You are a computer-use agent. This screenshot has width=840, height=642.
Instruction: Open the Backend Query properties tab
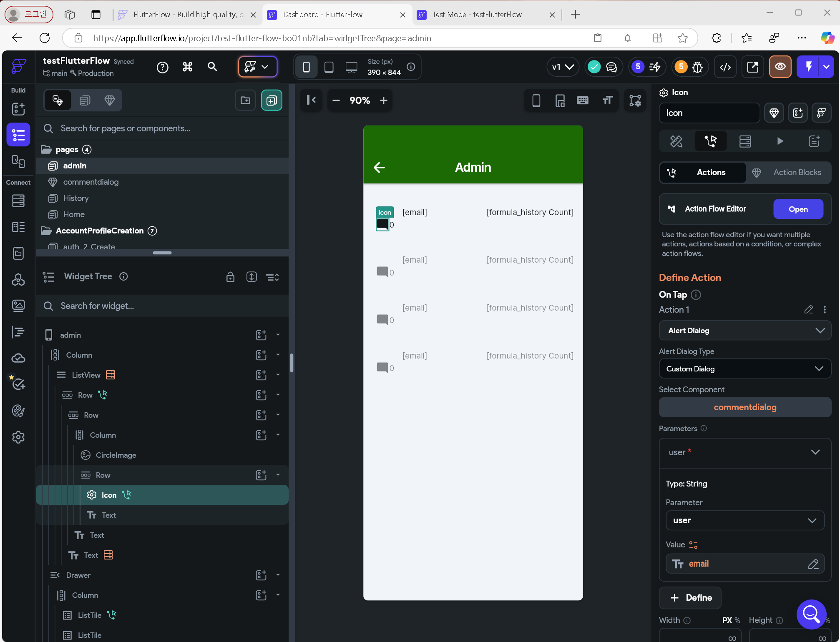[x=745, y=141]
